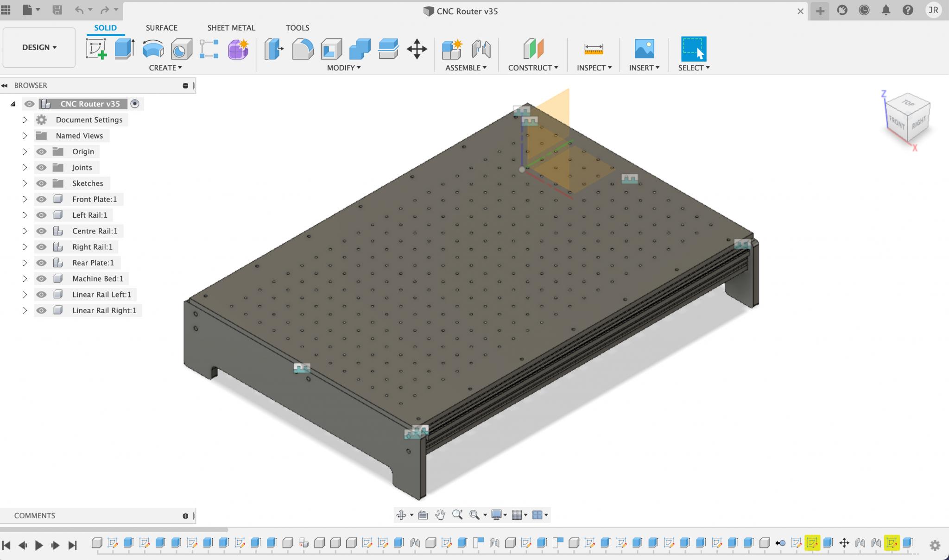Open the MODIFY dropdown menu
This screenshot has height=560, width=949.
pyautogui.click(x=343, y=68)
